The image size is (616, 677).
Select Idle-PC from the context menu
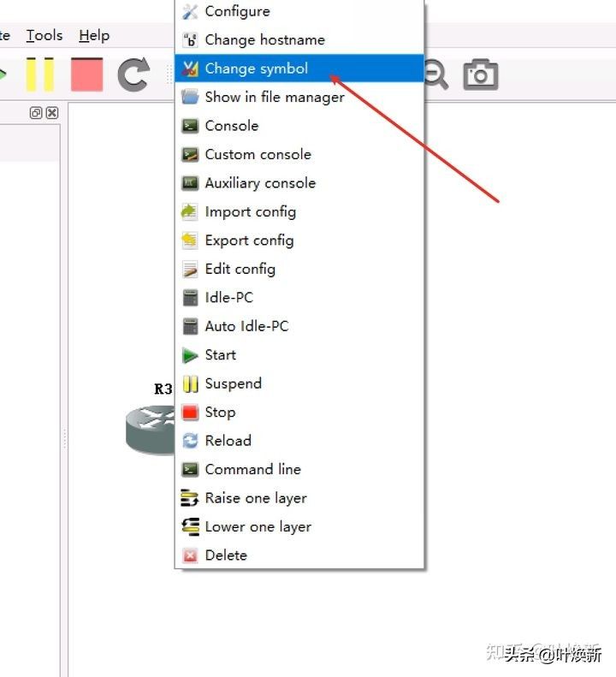228,298
